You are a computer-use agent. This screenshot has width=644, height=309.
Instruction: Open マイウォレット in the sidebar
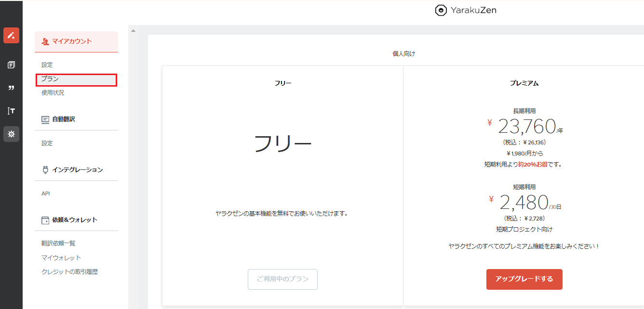[x=61, y=257]
